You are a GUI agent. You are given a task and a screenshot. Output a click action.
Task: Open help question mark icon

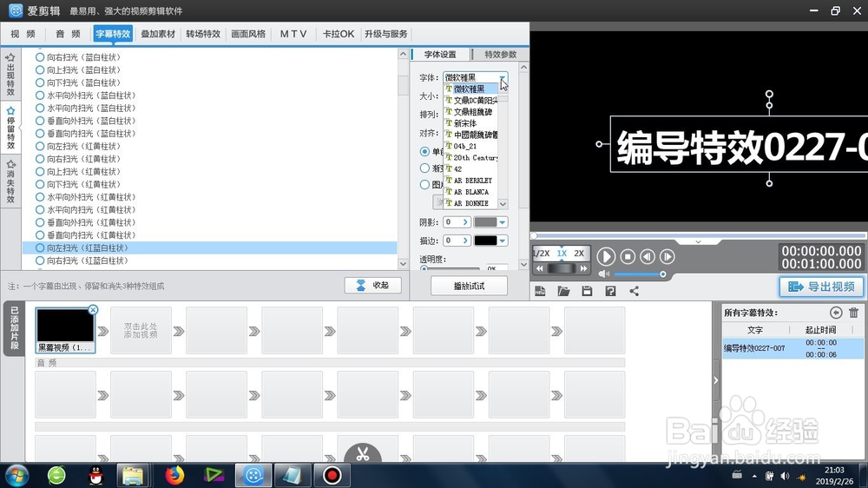tap(610, 292)
